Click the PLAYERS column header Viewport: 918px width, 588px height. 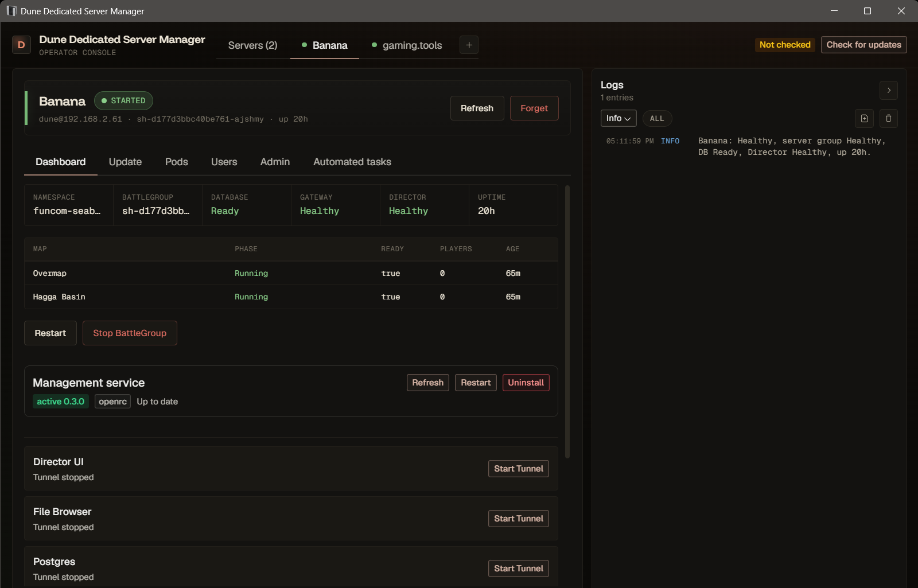(456, 249)
